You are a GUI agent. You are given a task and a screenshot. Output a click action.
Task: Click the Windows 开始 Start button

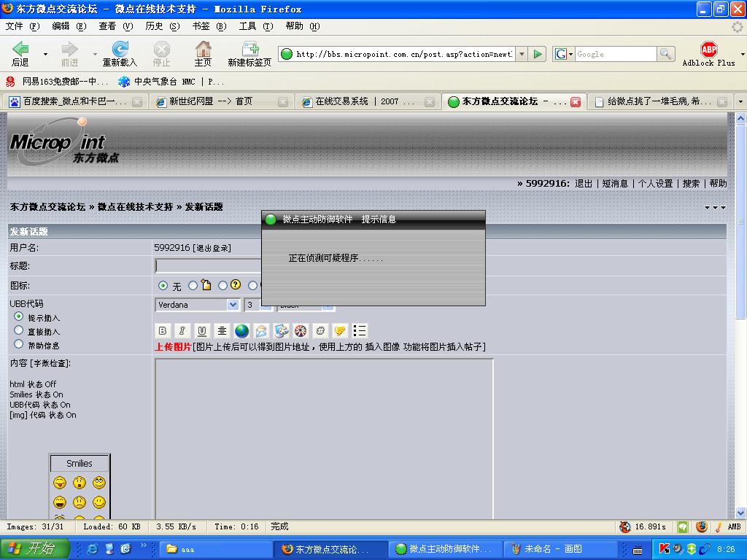[35, 548]
